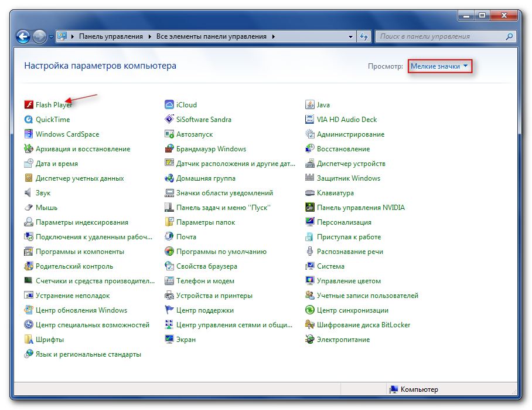
Task: Open Диспетчер устройств link
Action: [x=351, y=164]
